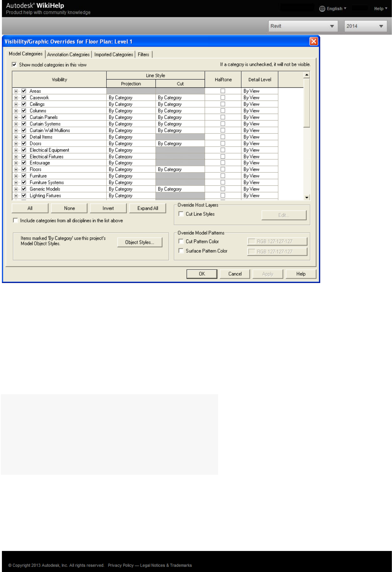Viewport: 392px width, 572px height.
Task: Select Floors detail level By View cell
Action: point(260,169)
